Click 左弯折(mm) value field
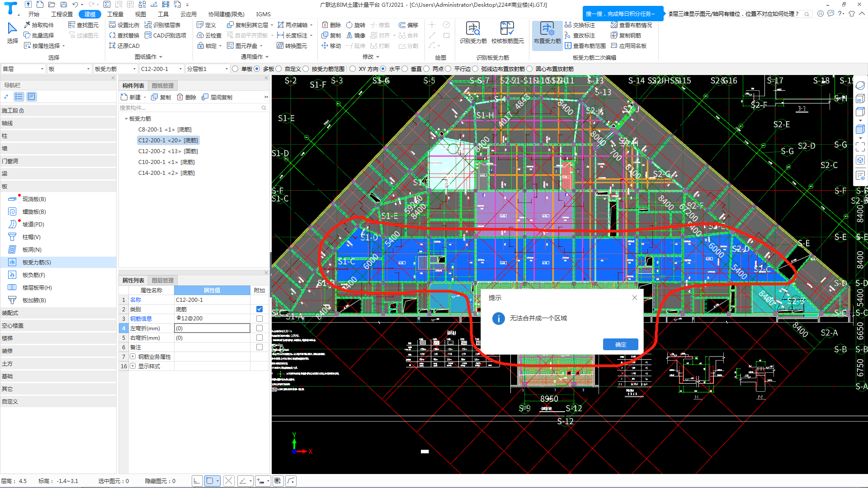This screenshot has width=868, height=488. [x=212, y=328]
